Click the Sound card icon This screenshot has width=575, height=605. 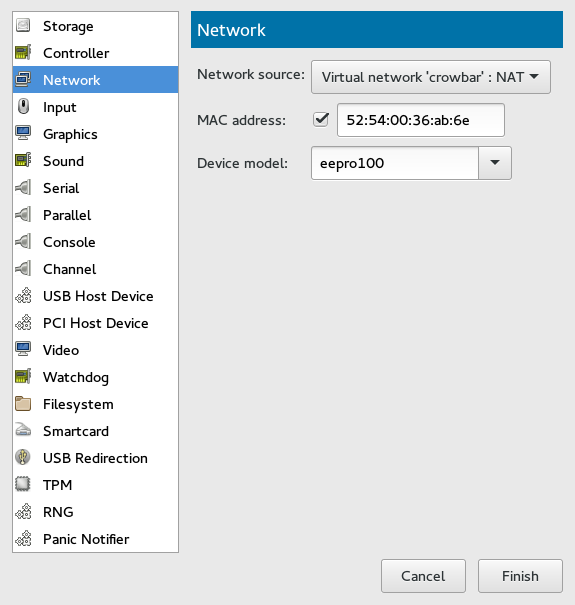[23, 161]
